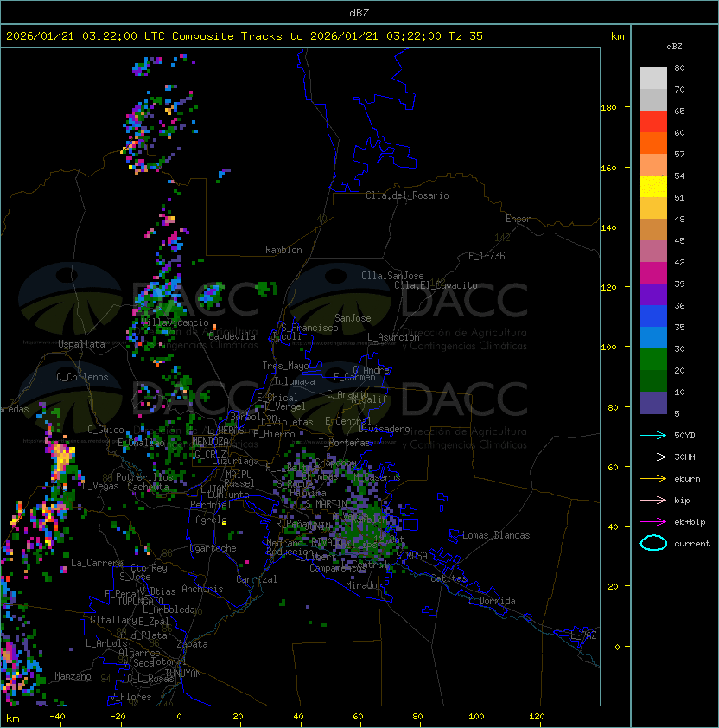Click the white 30HM arrow symbol
The width and height of the screenshot is (719, 728).
tap(653, 457)
